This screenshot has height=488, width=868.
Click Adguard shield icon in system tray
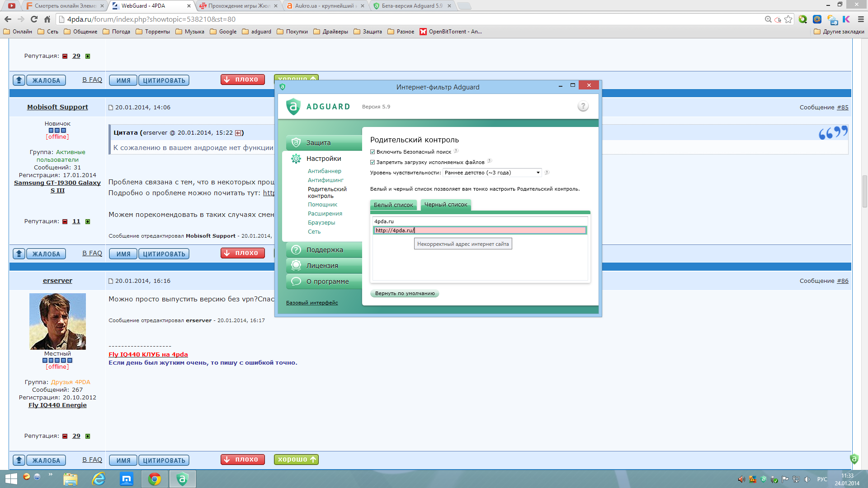[764, 479]
